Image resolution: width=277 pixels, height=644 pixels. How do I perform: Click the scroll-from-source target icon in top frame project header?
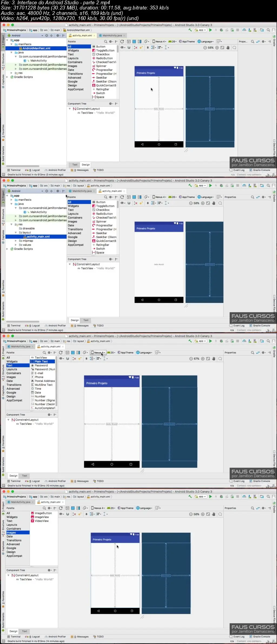[47, 35]
